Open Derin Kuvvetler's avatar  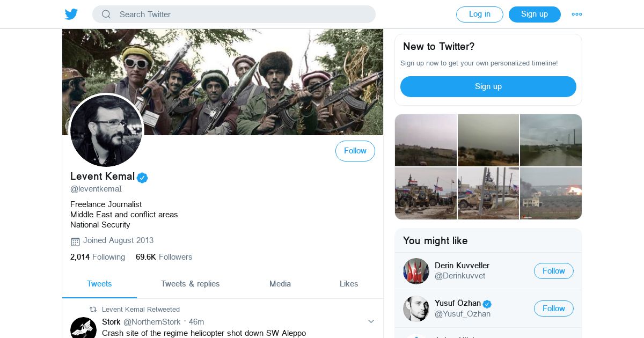tap(416, 271)
